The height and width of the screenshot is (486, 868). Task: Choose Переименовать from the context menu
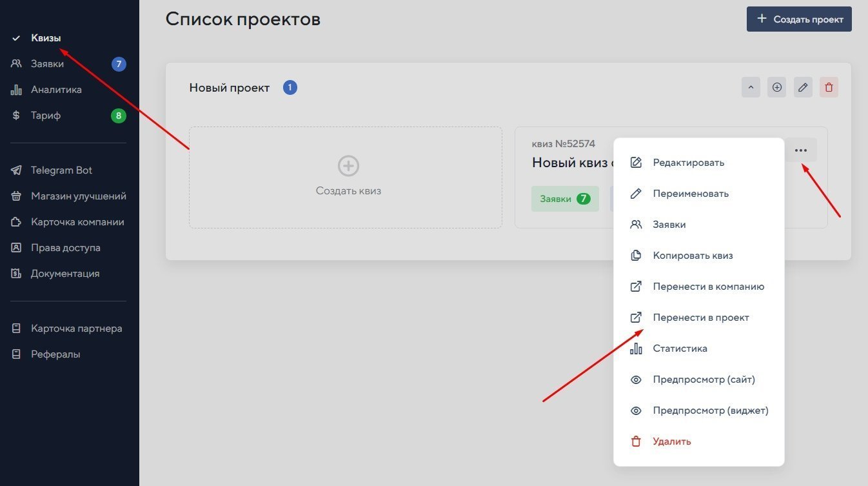tap(690, 194)
